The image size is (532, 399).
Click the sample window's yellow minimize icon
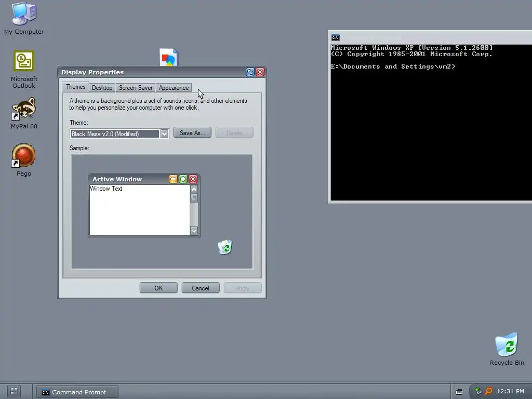[173, 179]
